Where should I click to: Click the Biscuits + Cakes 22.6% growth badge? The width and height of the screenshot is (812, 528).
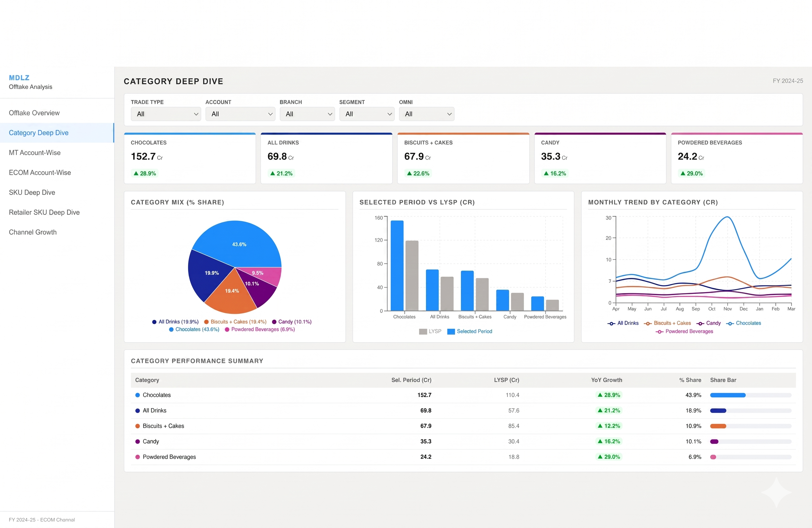pos(418,173)
